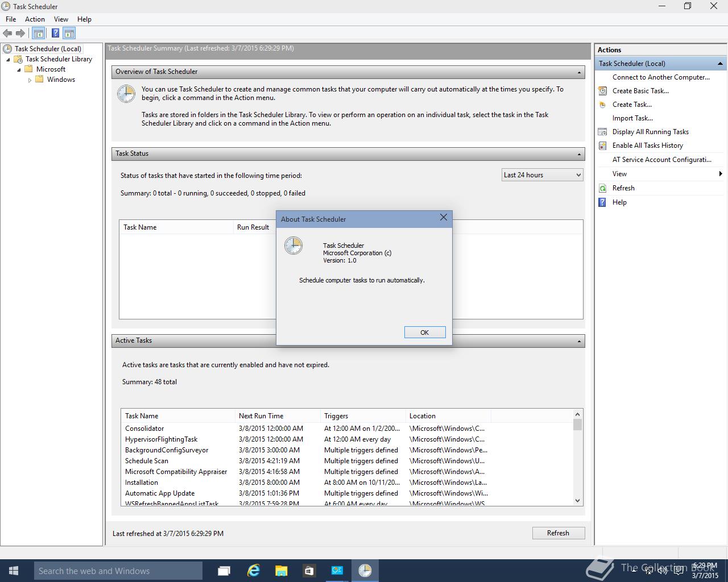Click Active Tasks list scroll down arrow
This screenshot has width=728, height=582.
578,501
